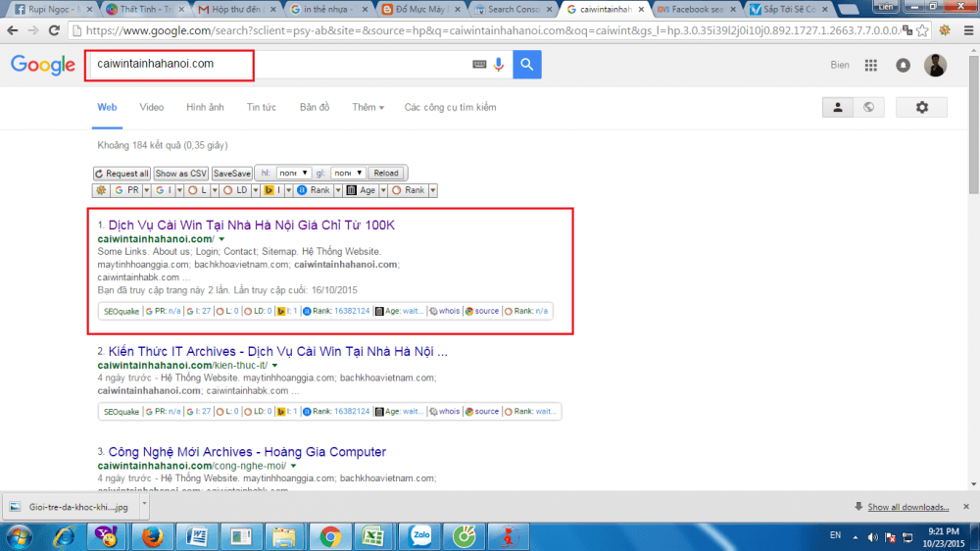This screenshot has width=980, height=551.
Task: Select the Bản đồ search tab
Action: click(x=315, y=108)
